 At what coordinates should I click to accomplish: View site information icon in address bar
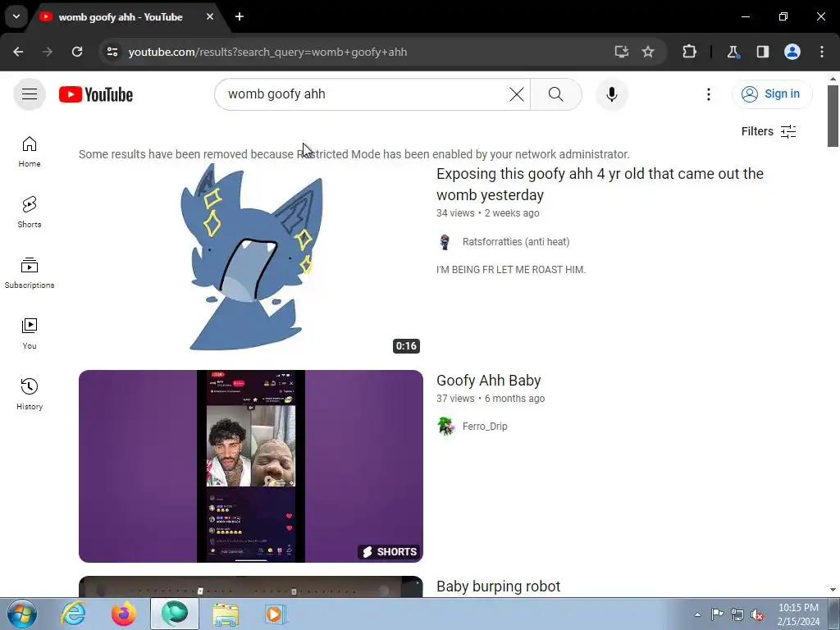click(112, 52)
